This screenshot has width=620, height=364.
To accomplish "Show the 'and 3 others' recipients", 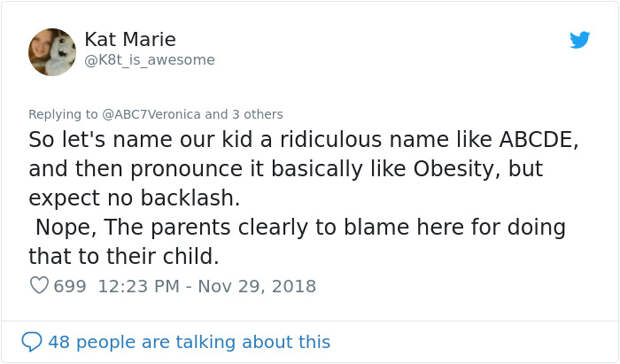I will pos(244,114).
